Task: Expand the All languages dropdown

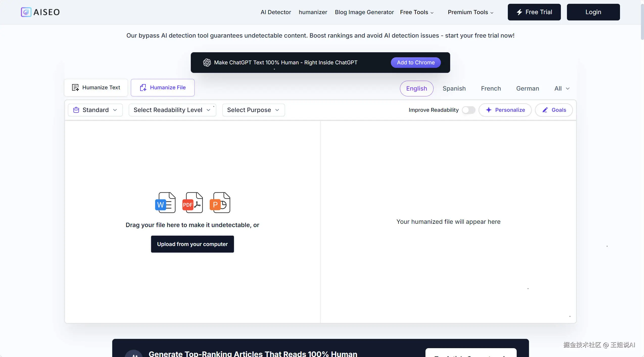Action: 562,89
